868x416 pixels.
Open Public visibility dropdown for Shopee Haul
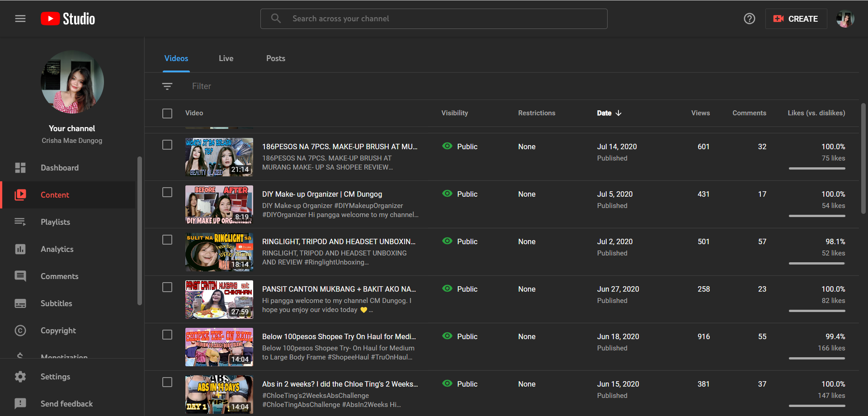click(x=467, y=336)
